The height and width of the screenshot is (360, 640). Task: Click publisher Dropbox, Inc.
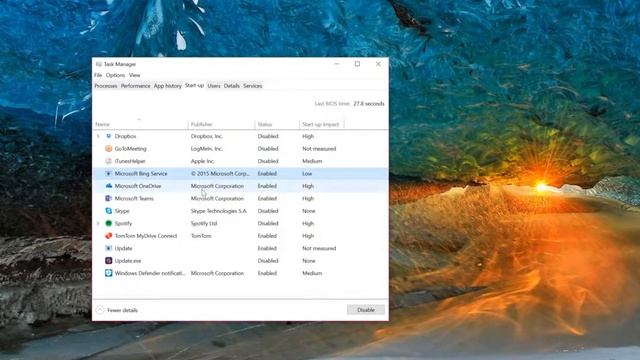(x=207, y=136)
